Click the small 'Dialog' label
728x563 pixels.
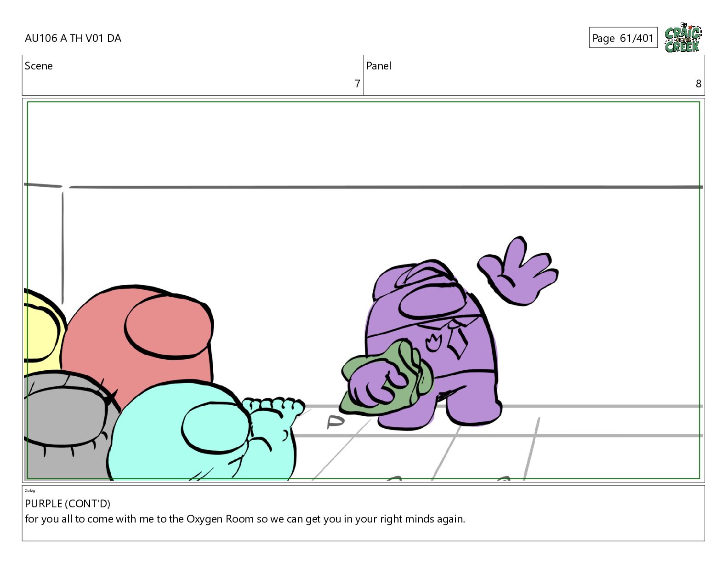30,491
